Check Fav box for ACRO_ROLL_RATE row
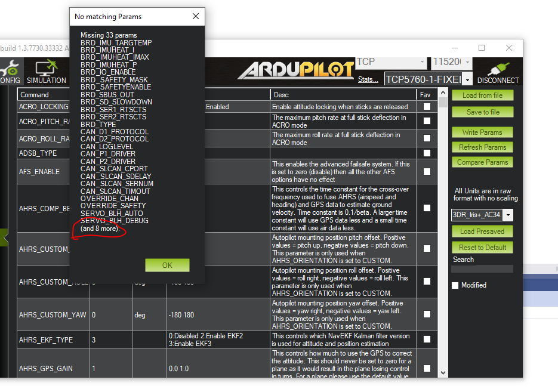The image size is (558, 392). pos(427,138)
